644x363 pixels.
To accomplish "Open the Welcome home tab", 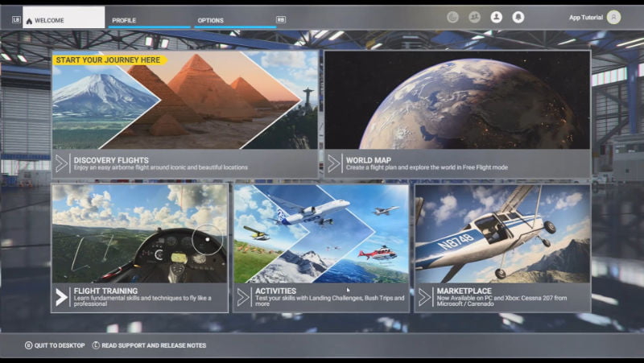I will coord(64,18).
